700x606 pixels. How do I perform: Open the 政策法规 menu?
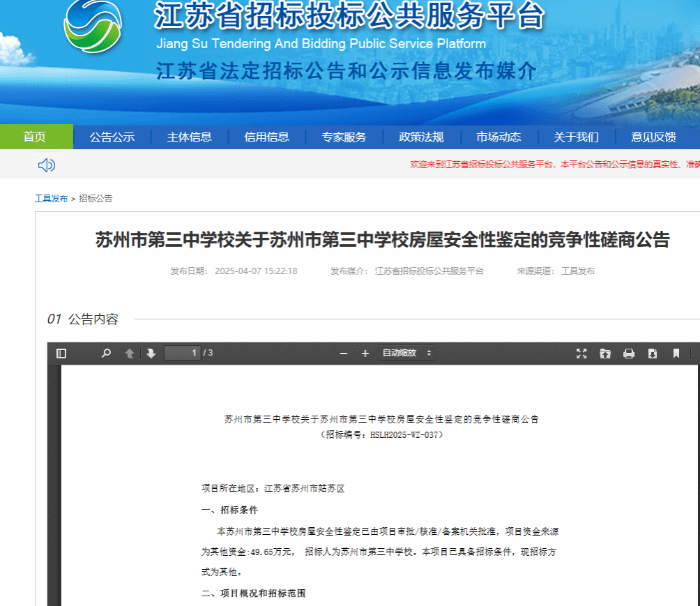click(x=421, y=137)
